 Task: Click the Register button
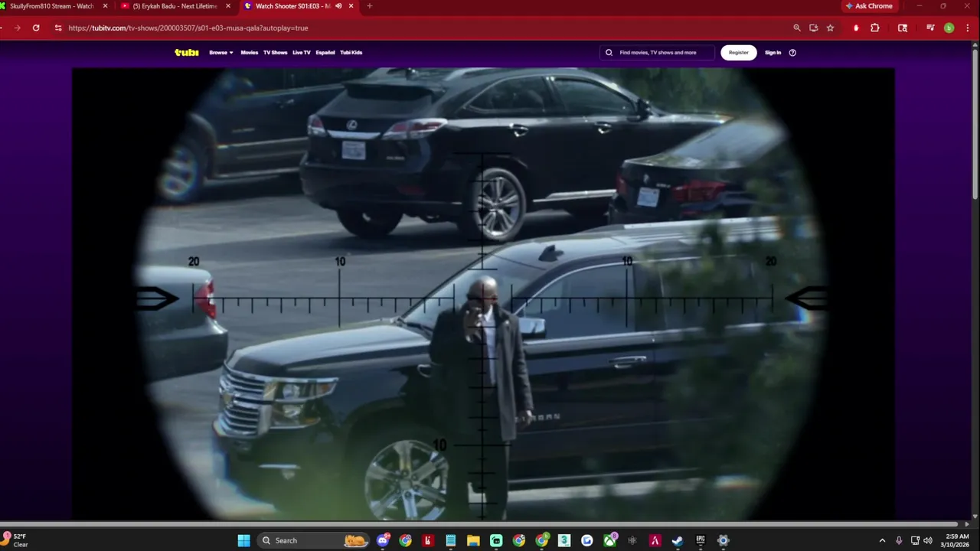[x=739, y=53]
